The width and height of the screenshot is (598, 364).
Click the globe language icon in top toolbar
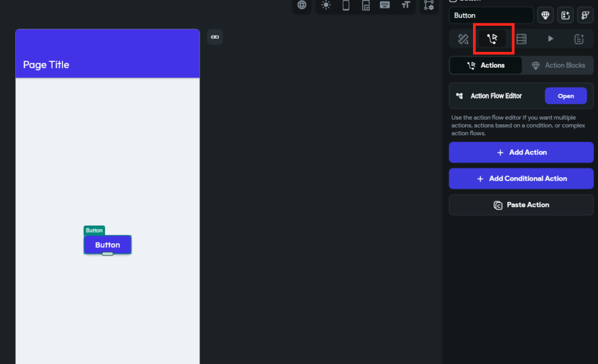(302, 5)
